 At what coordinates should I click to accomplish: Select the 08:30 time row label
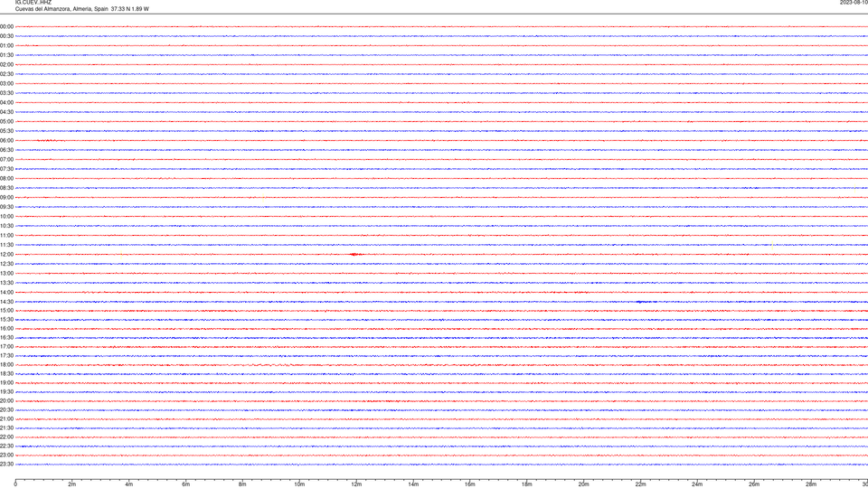pyautogui.click(x=6, y=188)
